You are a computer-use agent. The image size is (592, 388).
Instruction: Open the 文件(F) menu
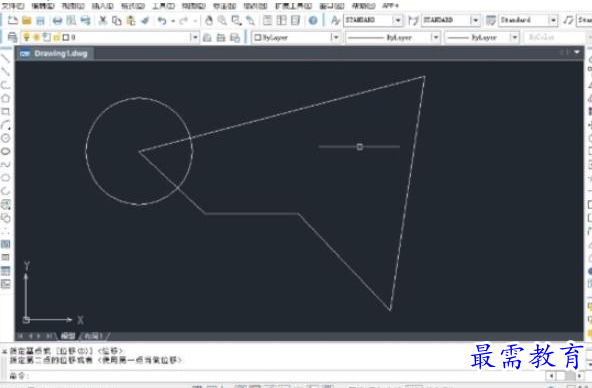13,6
